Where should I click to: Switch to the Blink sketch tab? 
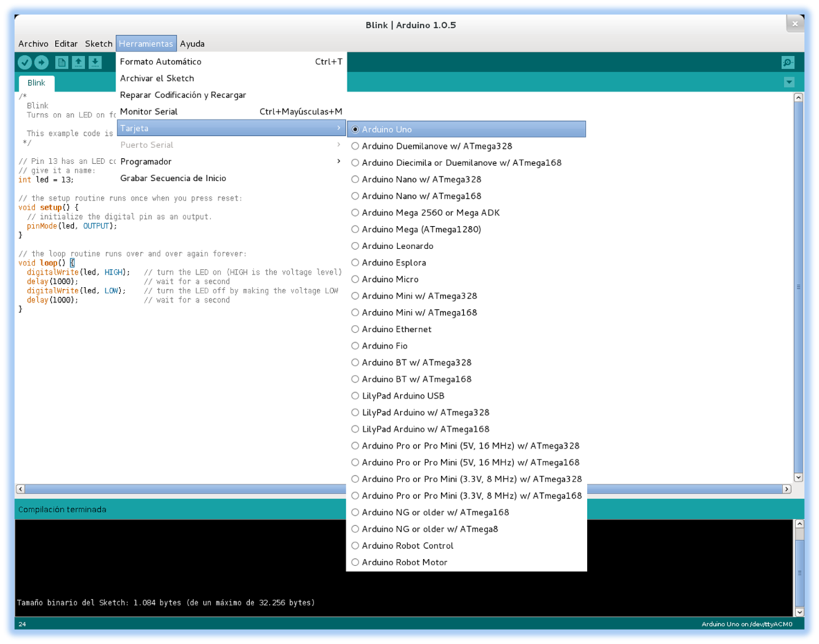36,83
